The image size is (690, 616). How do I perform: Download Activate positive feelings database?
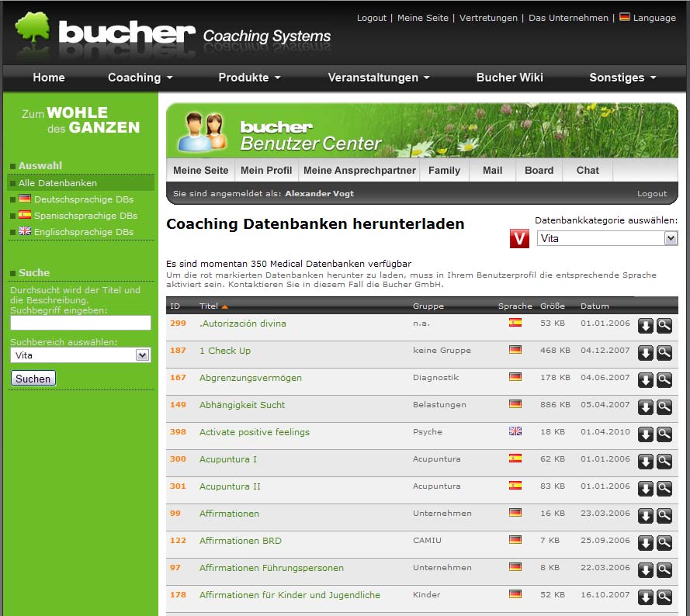645,435
